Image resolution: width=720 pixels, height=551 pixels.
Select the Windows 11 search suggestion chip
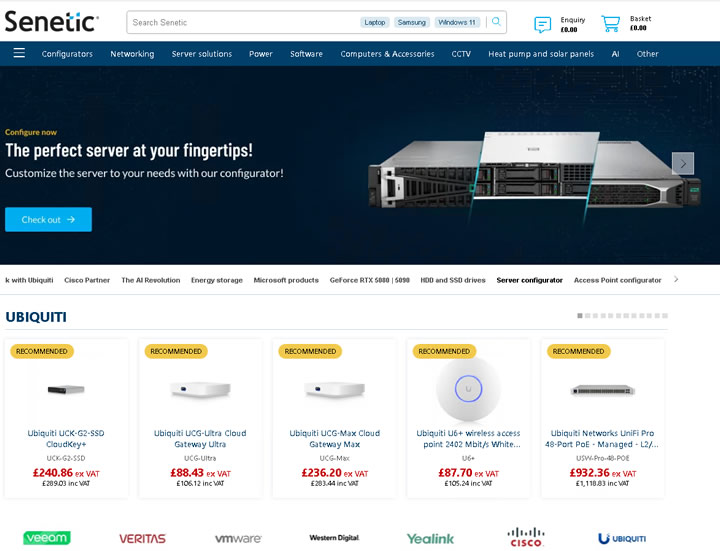(x=457, y=22)
